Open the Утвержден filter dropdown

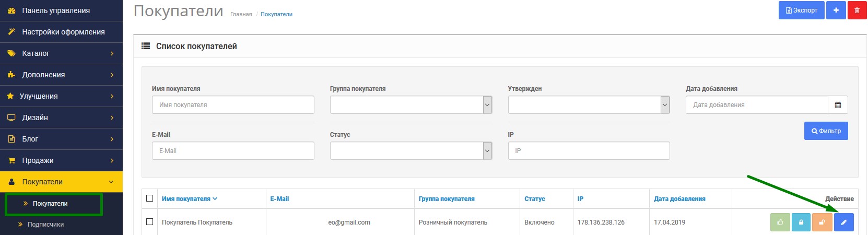(589, 105)
